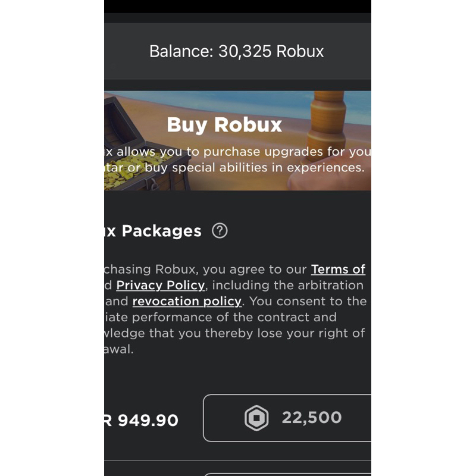Click the Buy Robux banner title

tap(224, 125)
